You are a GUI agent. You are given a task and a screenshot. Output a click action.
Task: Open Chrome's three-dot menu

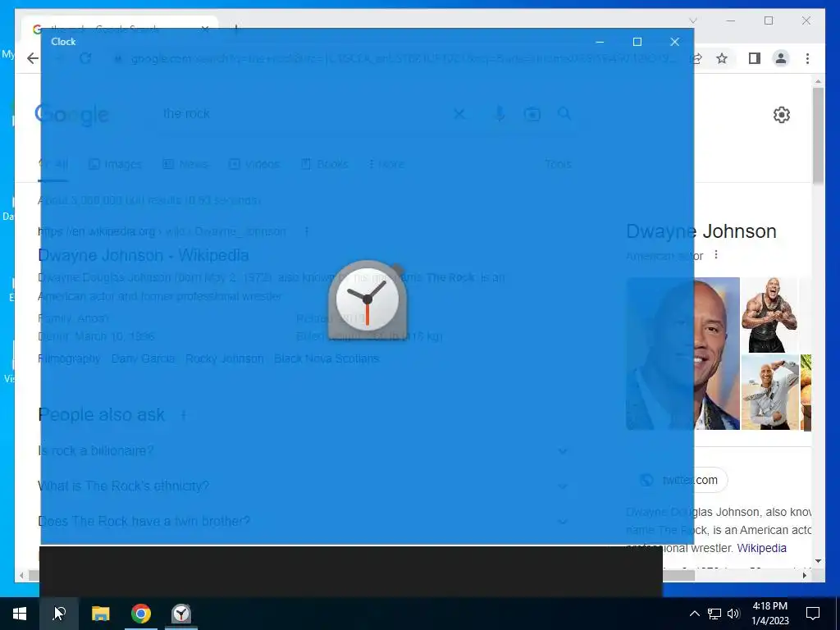click(807, 58)
